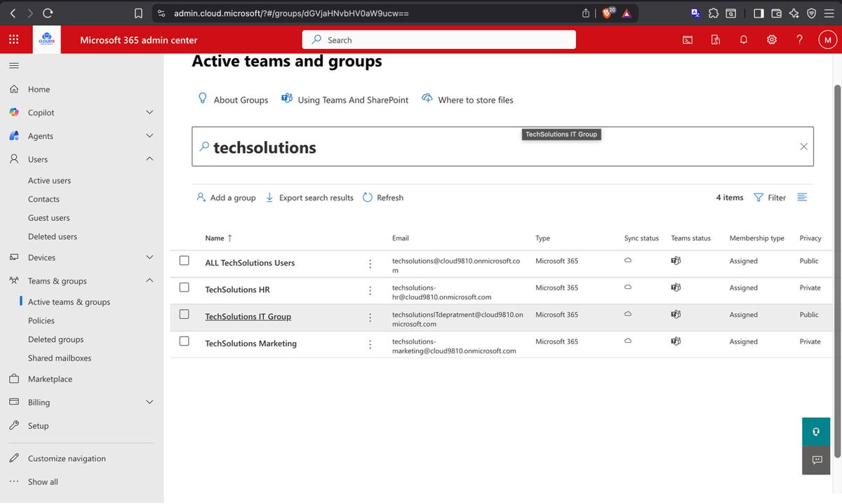Open Policies under Teams & groups
The height and width of the screenshot is (504, 842).
(x=41, y=320)
